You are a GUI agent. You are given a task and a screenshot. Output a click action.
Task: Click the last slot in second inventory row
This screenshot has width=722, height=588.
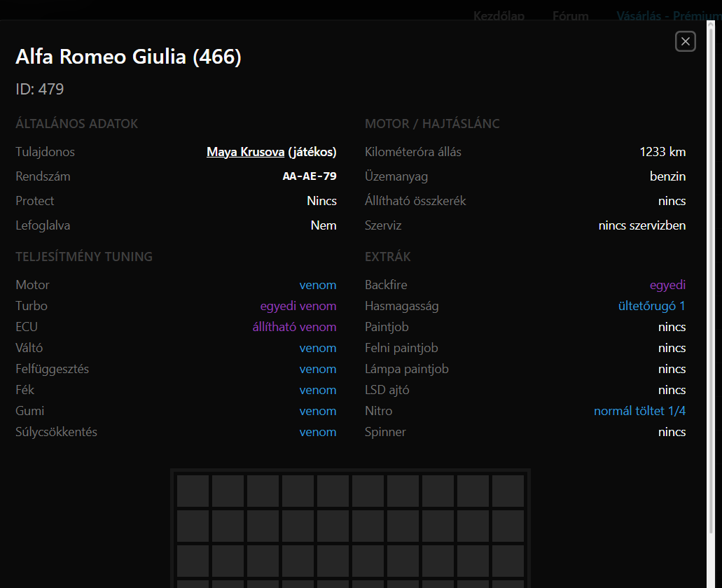[x=508, y=526]
